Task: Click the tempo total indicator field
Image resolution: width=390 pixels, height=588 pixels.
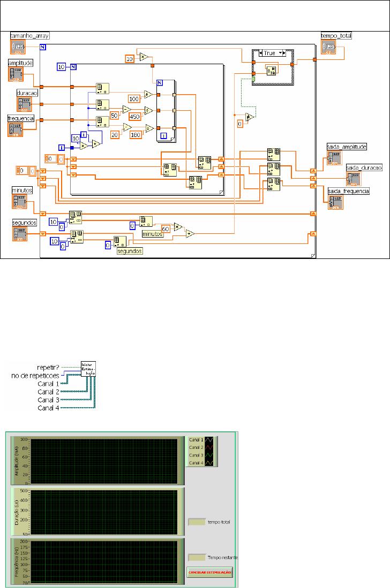Action: (x=197, y=522)
